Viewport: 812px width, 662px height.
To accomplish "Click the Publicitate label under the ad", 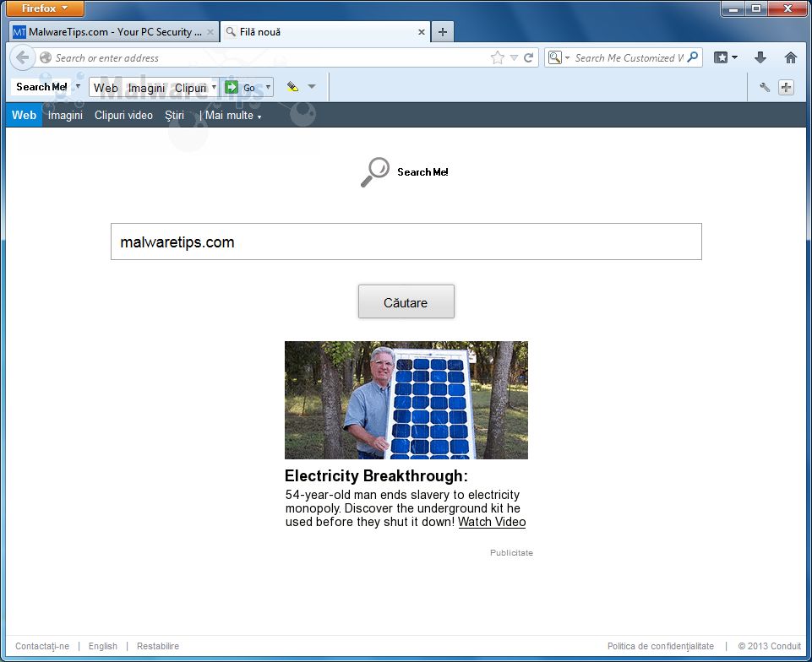I will pyautogui.click(x=511, y=553).
